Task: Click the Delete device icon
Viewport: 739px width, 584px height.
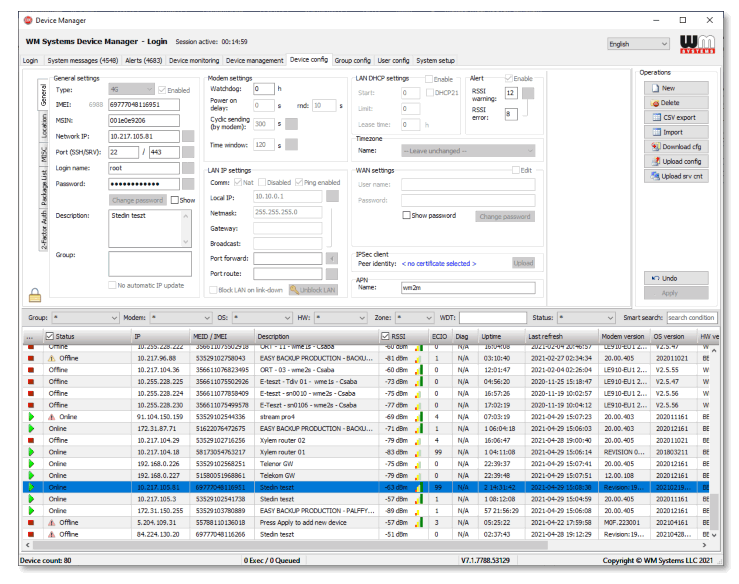Action: [655, 103]
